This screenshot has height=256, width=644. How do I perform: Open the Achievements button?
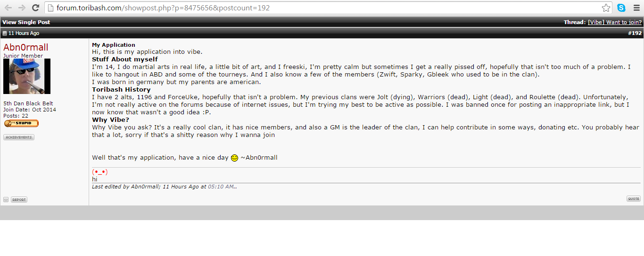pyautogui.click(x=19, y=137)
